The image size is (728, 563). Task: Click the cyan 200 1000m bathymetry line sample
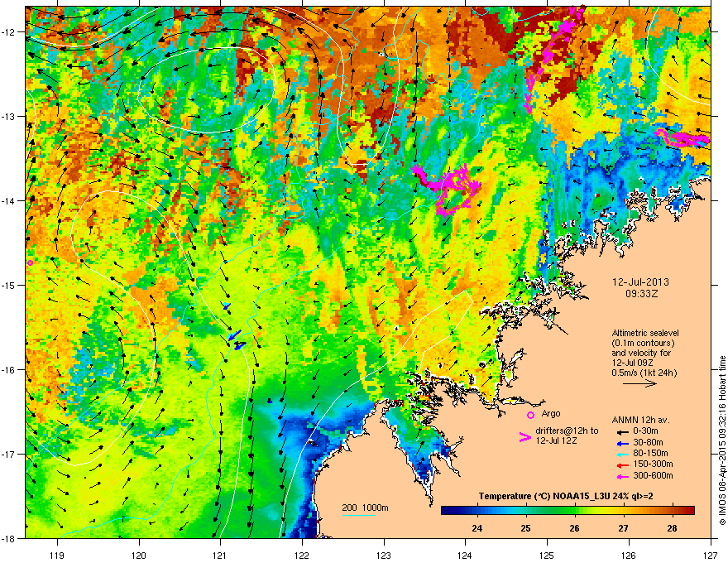point(359,515)
